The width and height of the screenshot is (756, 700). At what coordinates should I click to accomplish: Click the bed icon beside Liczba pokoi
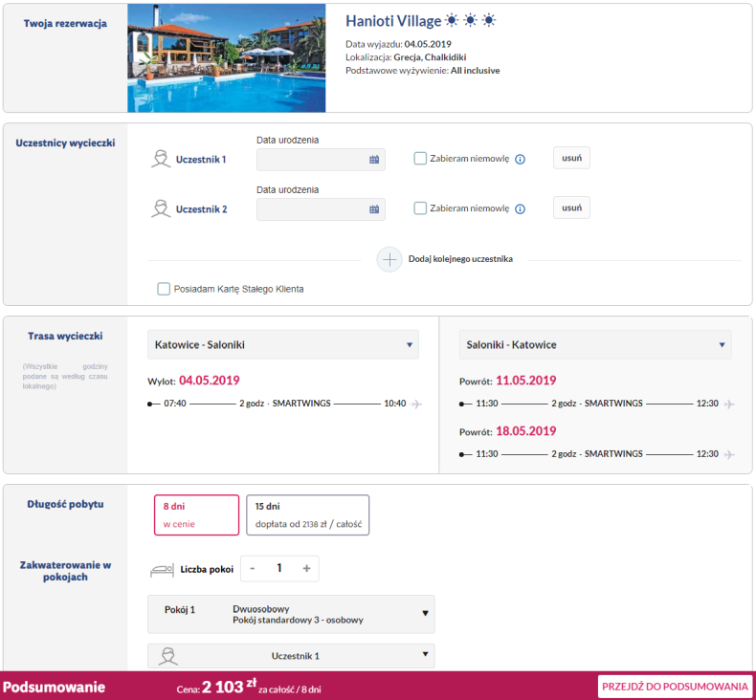point(163,569)
